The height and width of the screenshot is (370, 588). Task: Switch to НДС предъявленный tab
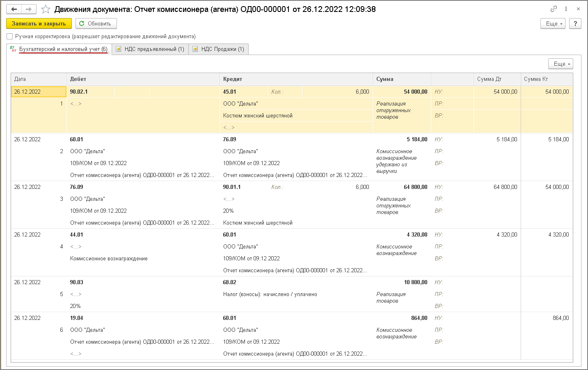154,49
